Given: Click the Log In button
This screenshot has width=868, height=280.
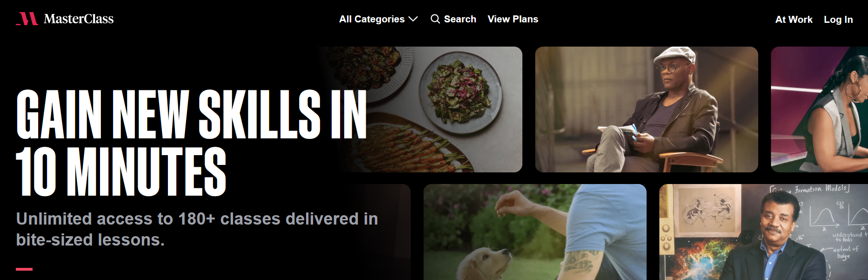Looking at the screenshot, I should (x=838, y=20).
